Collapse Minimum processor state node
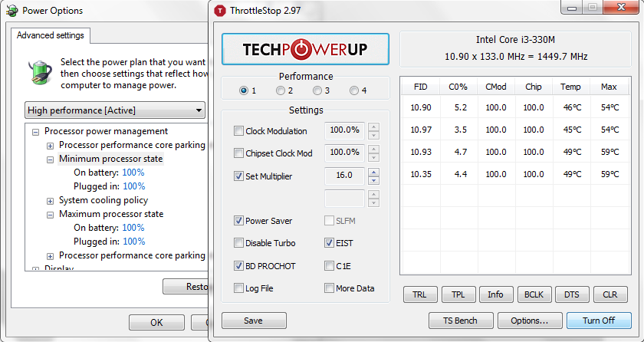 click(x=50, y=159)
